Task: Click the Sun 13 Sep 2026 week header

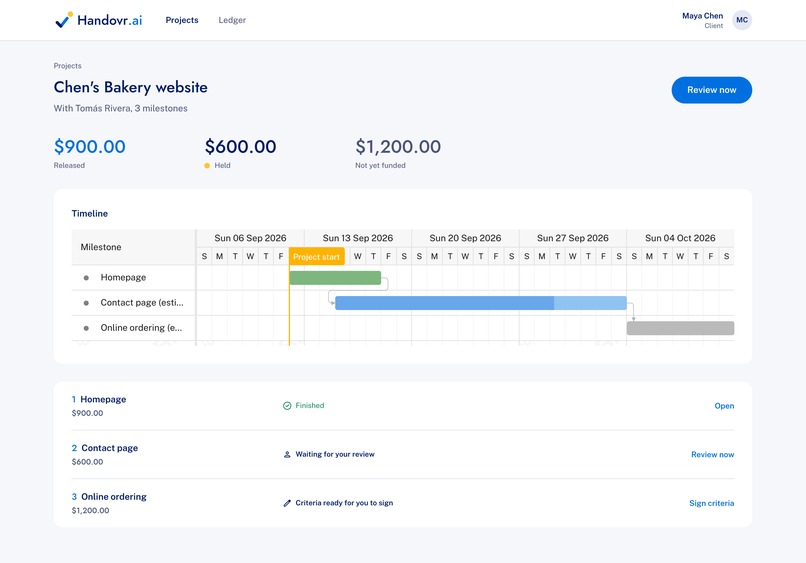Action: [x=358, y=238]
